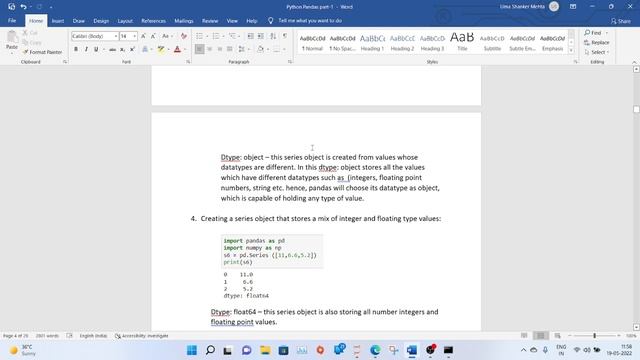Insert a numbered list
640x360 pixels.
click(216, 36)
